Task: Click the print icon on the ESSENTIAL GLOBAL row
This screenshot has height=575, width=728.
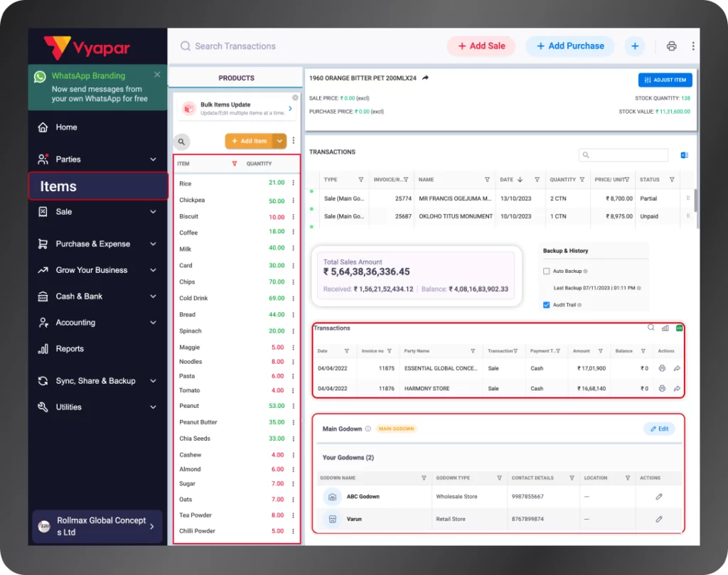Action: pos(662,368)
